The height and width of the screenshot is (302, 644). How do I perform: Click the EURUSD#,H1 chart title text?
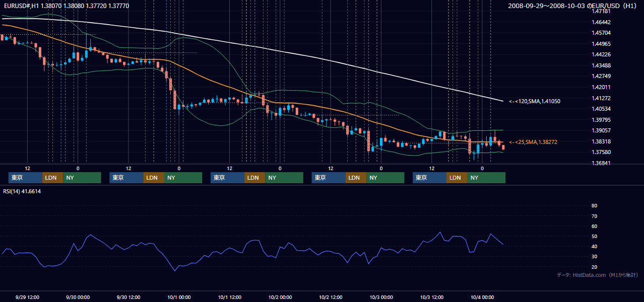pyautogui.click(x=67, y=6)
